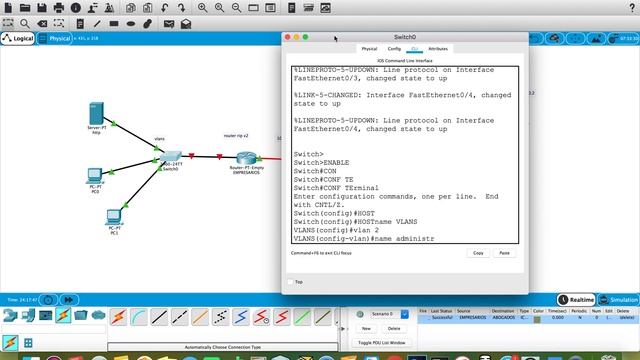This screenshot has height=360, width=640.
Task: Activate the Delete tool
Action: tap(42, 24)
